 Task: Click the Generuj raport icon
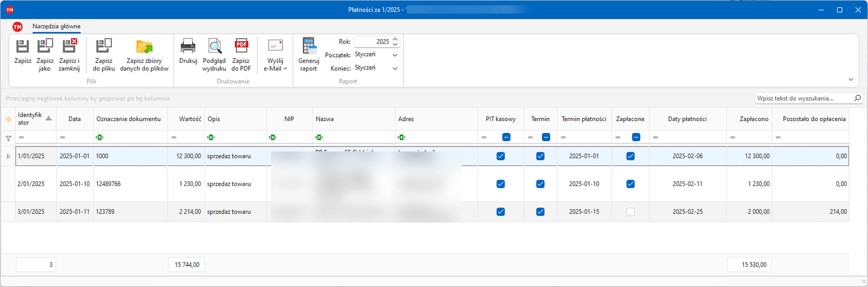pyautogui.click(x=309, y=47)
